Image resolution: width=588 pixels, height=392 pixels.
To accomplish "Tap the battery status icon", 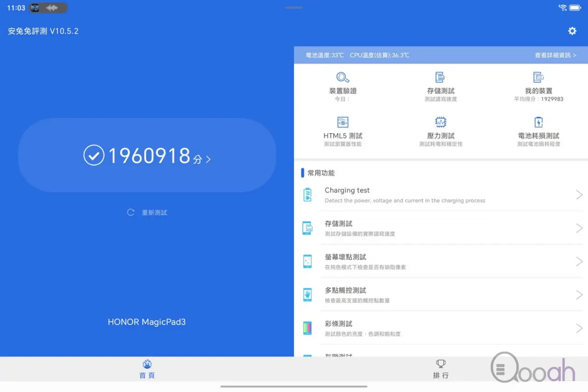I will click(x=575, y=8).
